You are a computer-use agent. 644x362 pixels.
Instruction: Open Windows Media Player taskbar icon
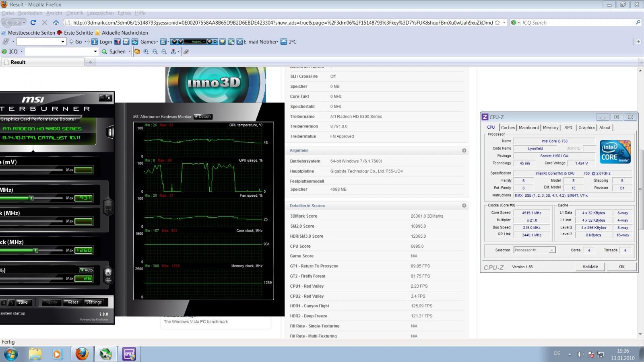pos(57,354)
